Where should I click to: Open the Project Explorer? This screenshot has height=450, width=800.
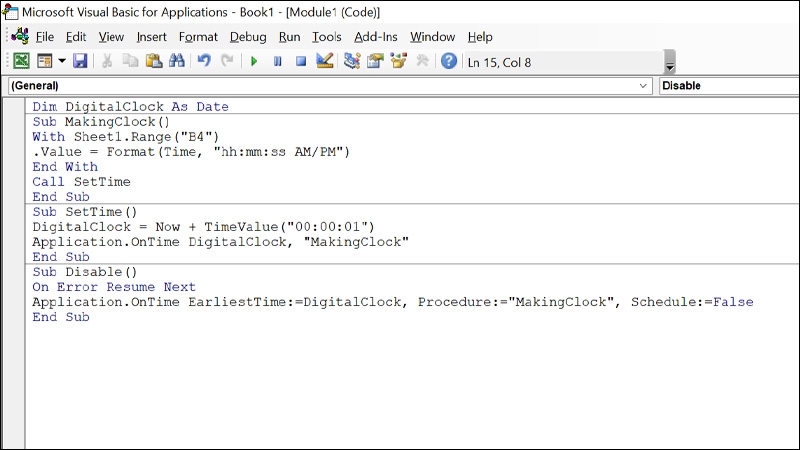[352, 61]
